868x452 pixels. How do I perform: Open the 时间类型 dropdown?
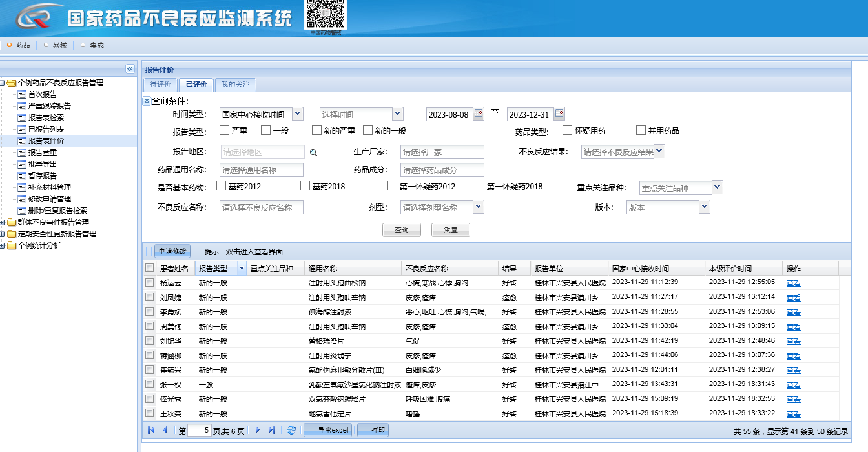coord(297,114)
